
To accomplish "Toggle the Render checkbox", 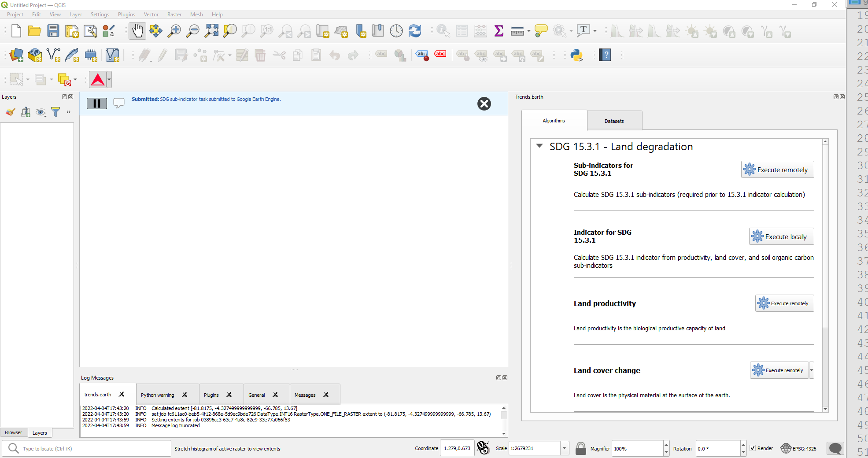I will pyautogui.click(x=753, y=448).
